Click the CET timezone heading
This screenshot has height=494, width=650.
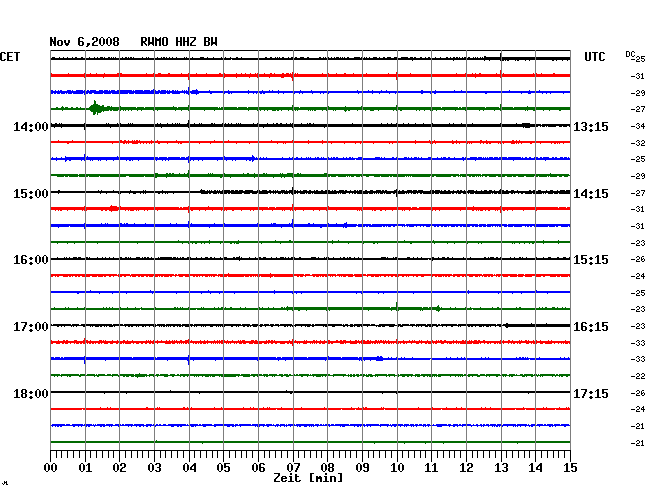tap(10, 57)
